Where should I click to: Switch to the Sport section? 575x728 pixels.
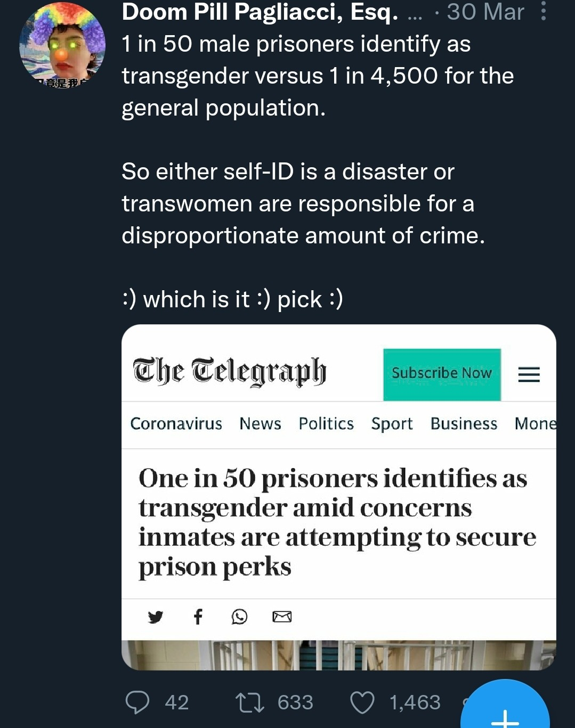click(x=392, y=424)
